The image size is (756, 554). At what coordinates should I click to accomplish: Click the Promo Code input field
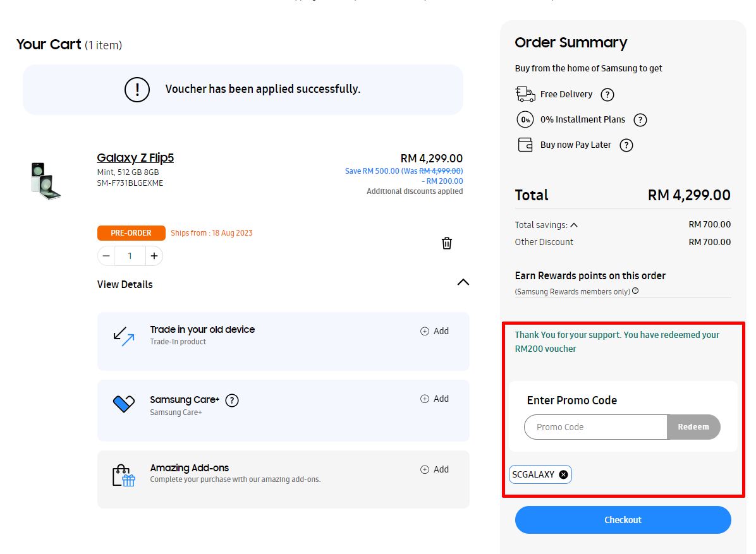click(596, 427)
